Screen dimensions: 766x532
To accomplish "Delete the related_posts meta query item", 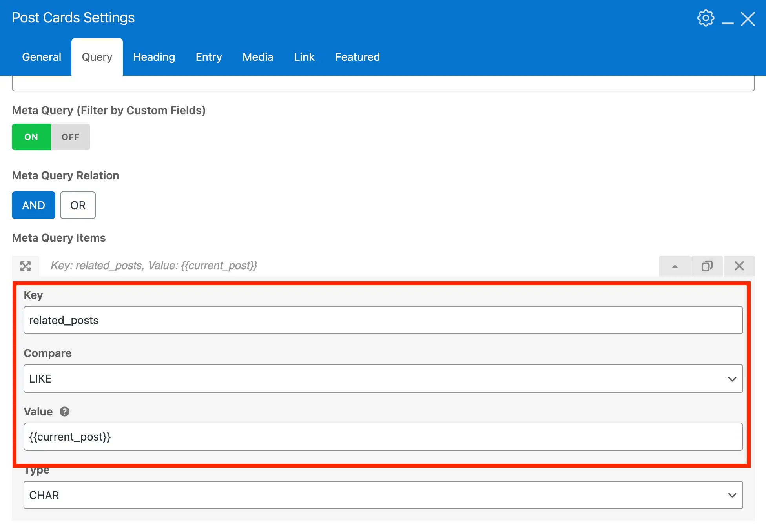I will (x=739, y=266).
